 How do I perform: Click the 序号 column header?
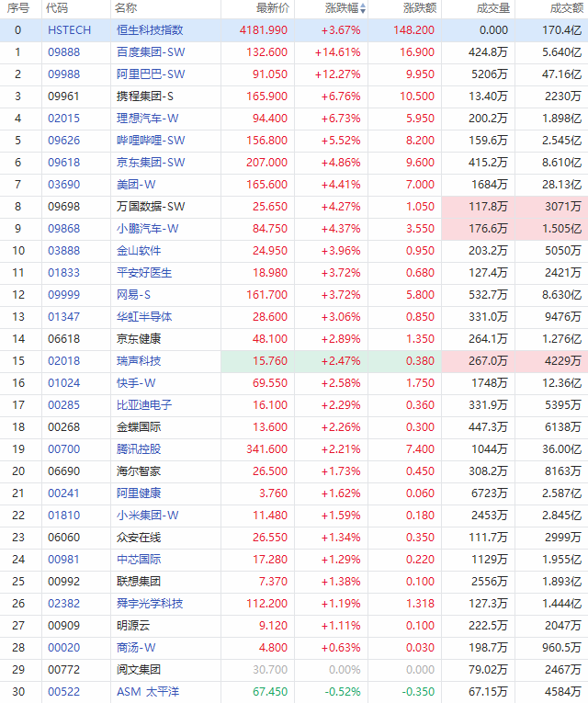pos(18,8)
